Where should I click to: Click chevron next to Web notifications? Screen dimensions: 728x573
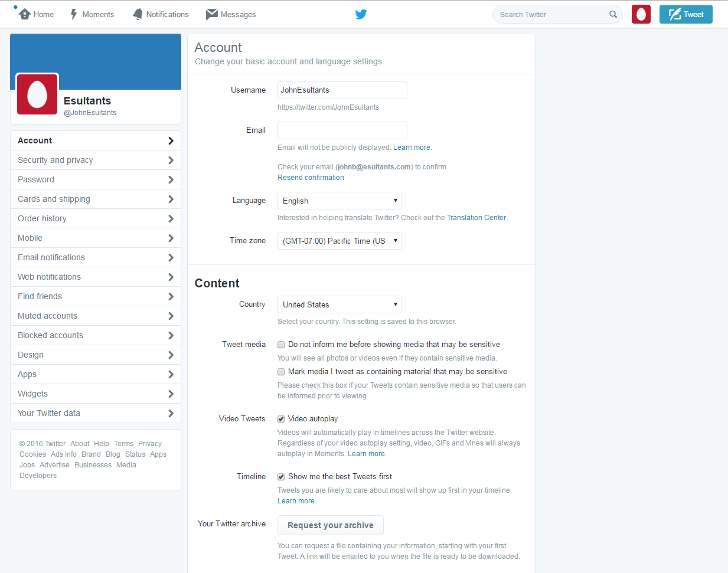click(171, 277)
